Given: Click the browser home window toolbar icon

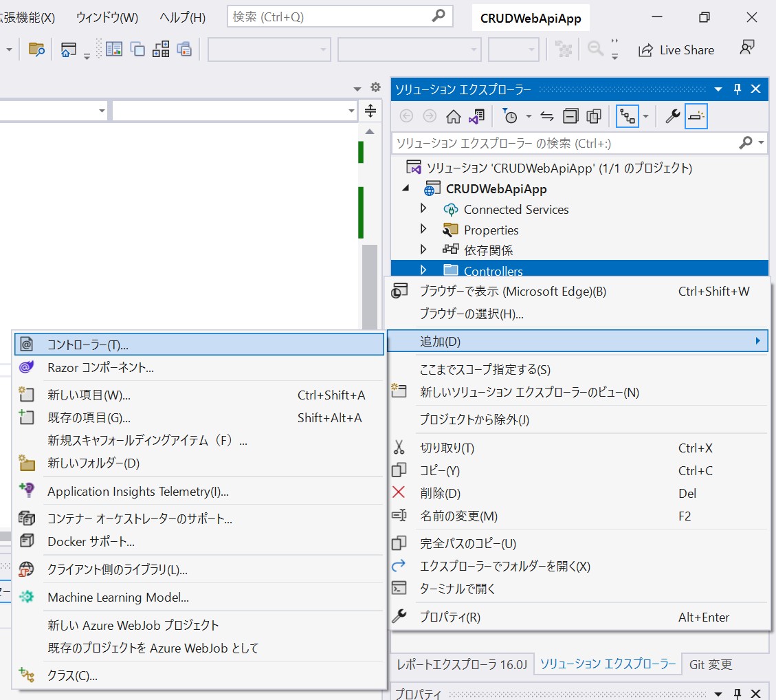Looking at the screenshot, I should tap(68, 50).
